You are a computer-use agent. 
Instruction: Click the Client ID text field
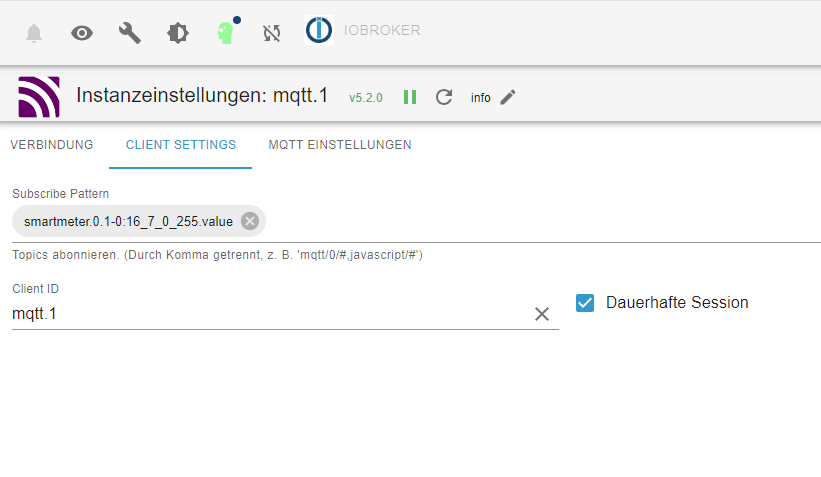pos(270,314)
